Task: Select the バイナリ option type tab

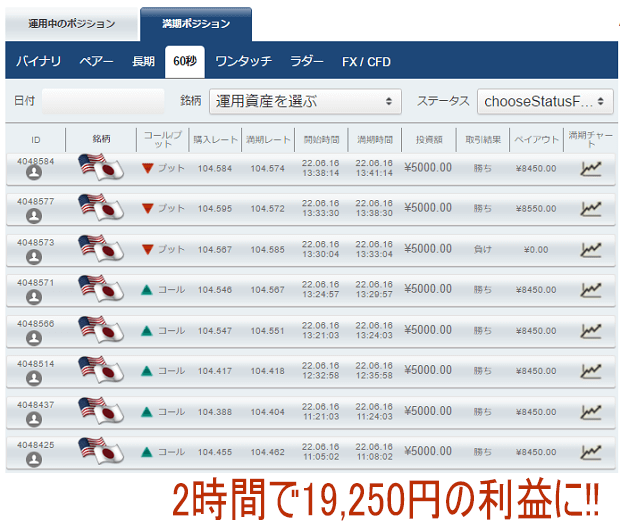Action: coord(38,62)
